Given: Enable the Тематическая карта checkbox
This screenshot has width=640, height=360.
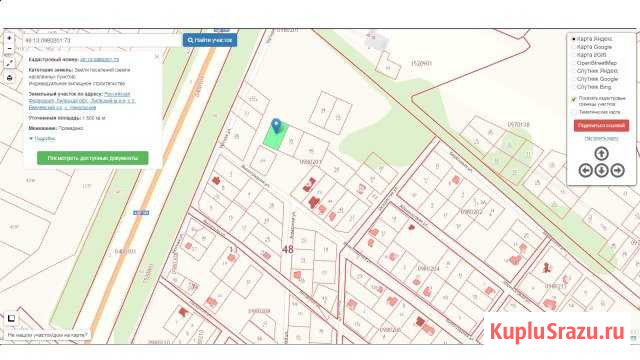Looking at the screenshot, I should coord(573,112).
